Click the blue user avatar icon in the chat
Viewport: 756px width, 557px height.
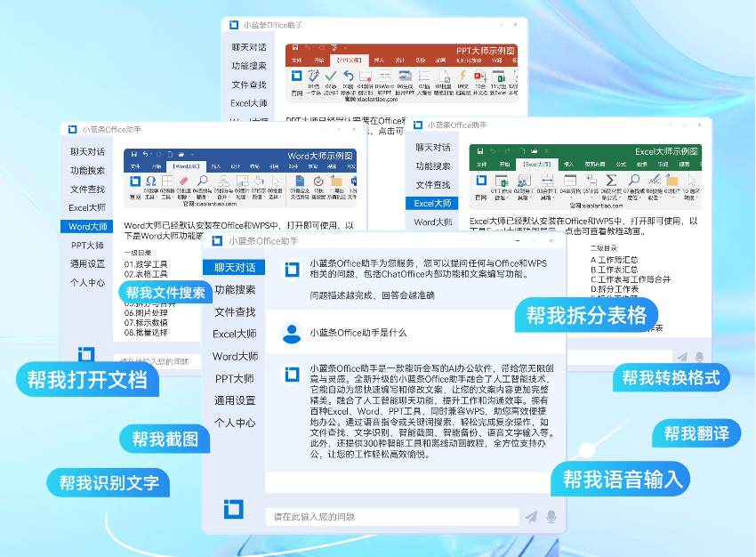pyautogui.click(x=291, y=333)
